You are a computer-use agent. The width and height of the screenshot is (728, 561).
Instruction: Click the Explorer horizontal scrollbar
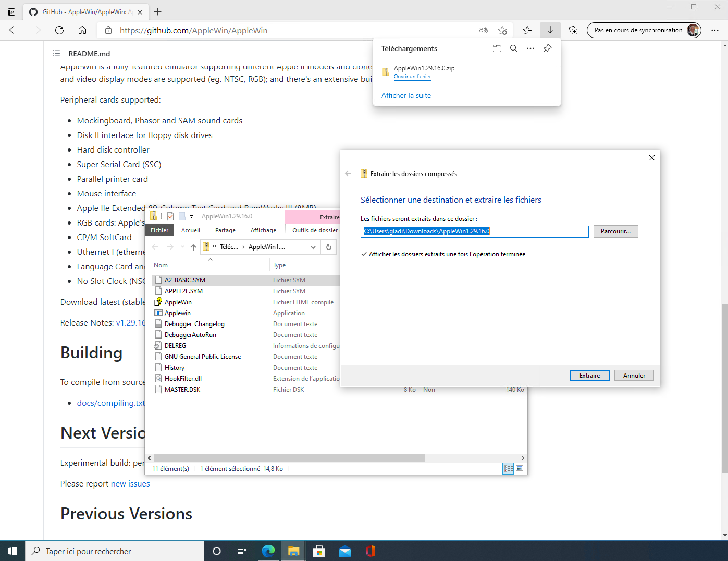(287, 458)
